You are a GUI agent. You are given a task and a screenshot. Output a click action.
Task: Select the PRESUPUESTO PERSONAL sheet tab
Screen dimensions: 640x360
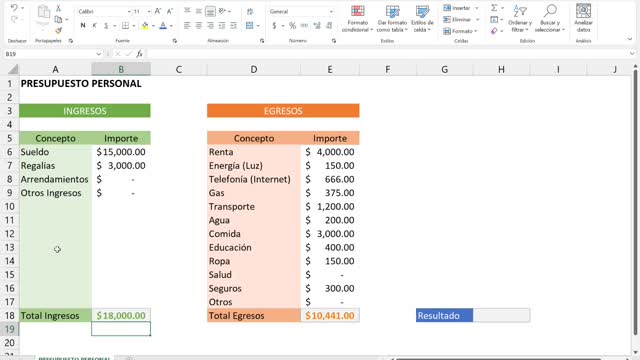[74, 358]
